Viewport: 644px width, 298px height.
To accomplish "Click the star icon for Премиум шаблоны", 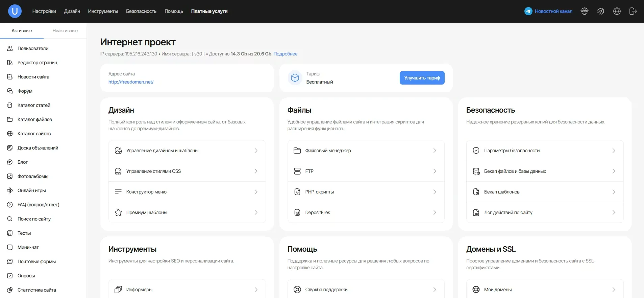I will (118, 212).
